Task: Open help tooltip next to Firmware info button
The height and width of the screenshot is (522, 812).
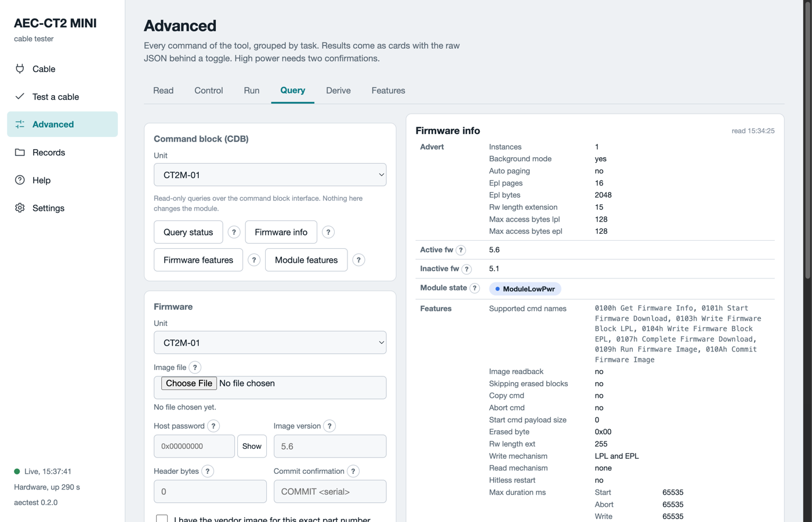Action: [x=328, y=232]
